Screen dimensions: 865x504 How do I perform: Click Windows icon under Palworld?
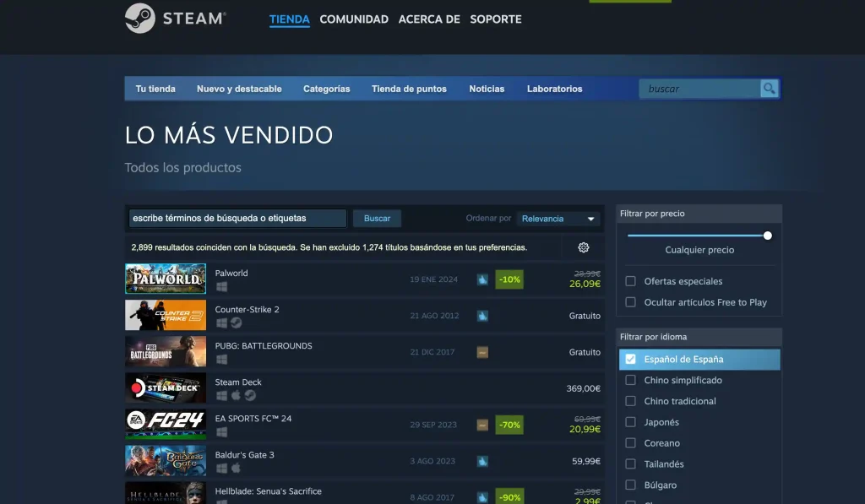[x=222, y=287]
